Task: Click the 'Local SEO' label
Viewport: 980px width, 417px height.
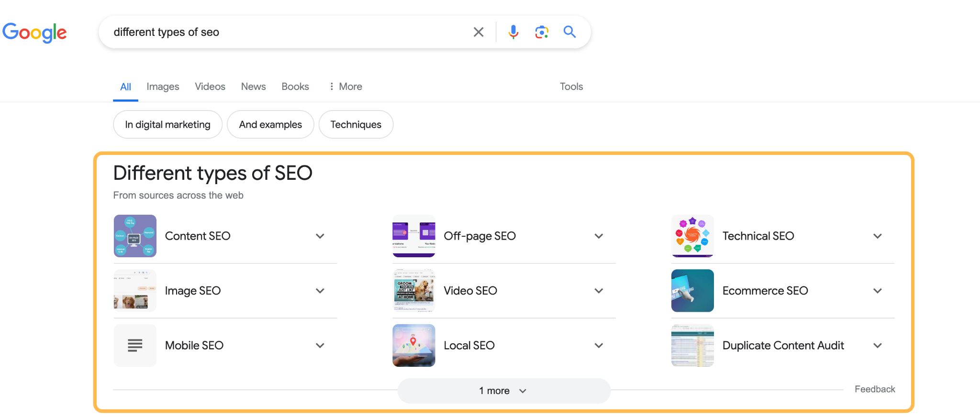Action: (469, 345)
